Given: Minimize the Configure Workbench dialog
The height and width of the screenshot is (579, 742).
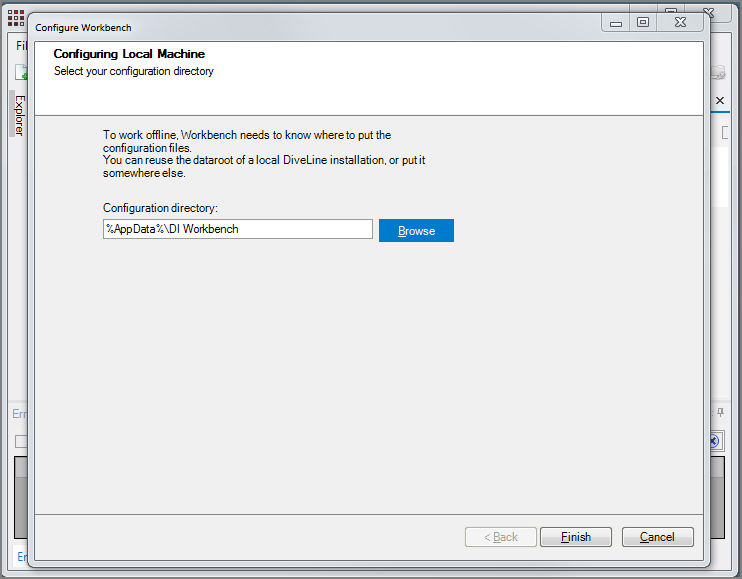Looking at the screenshot, I should pos(615,22).
